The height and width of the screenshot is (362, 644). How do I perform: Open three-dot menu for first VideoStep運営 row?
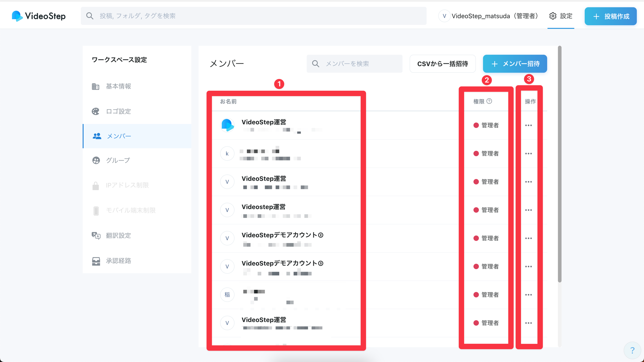tap(528, 125)
